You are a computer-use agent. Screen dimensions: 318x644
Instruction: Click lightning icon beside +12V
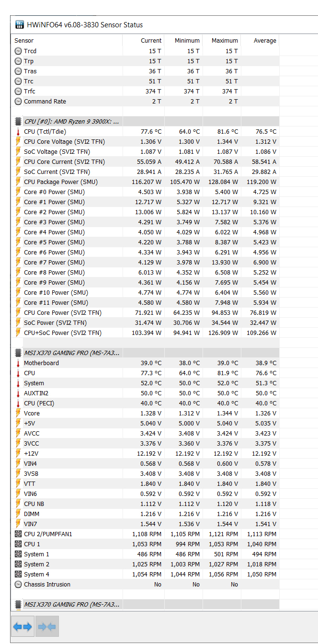(18, 453)
